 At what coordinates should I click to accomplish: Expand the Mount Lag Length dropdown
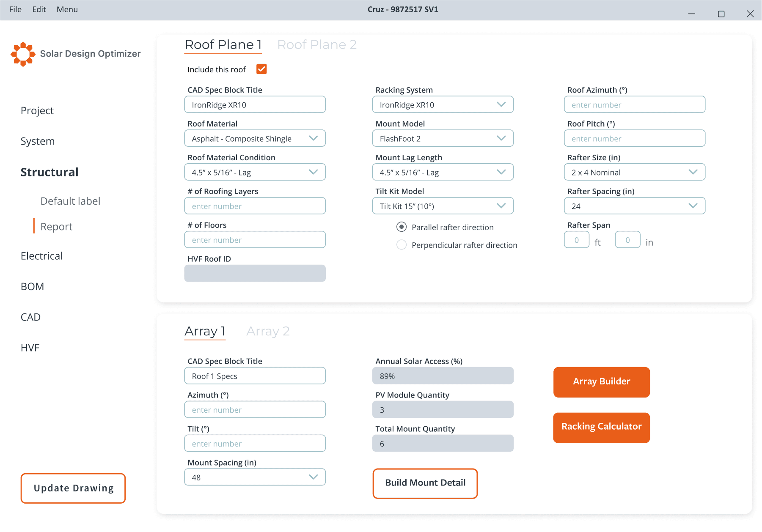point(443,172)
